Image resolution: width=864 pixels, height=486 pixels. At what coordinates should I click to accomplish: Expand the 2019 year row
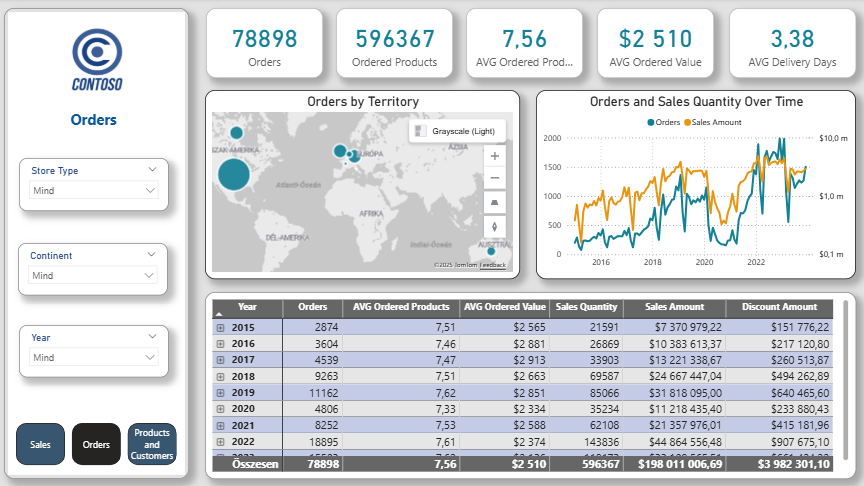point(220,393)
